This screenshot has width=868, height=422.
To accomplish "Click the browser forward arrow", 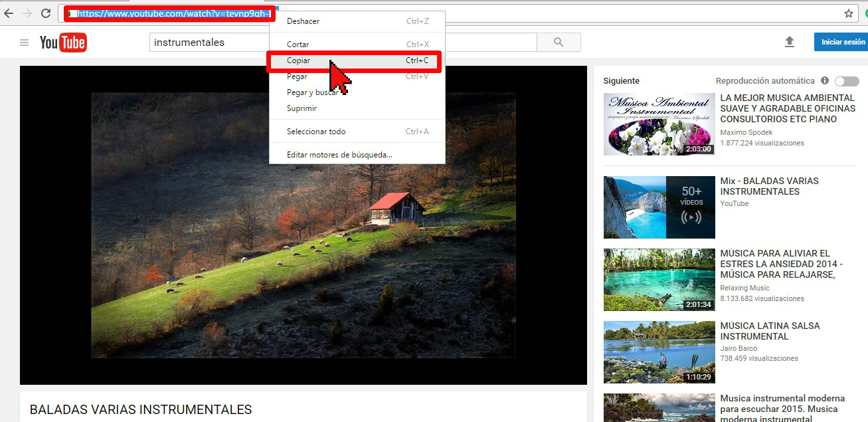I will (x=27, y=13).
